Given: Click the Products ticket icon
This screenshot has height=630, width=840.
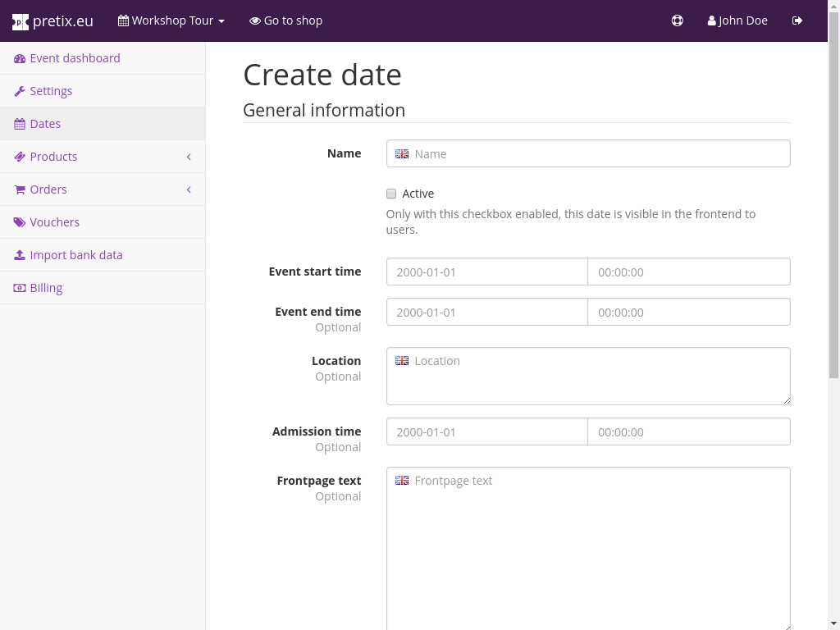Looking at the screenshot, I should click(20, 157).
